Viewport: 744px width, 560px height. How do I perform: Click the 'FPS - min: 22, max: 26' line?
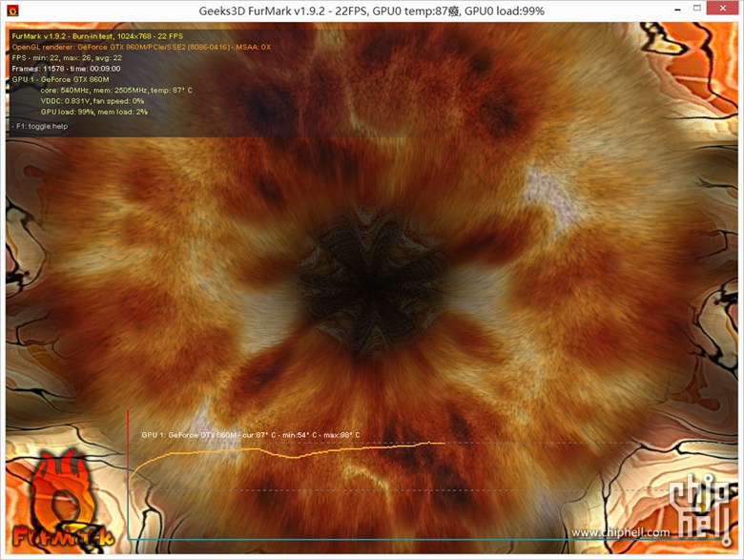coord(67,58)
